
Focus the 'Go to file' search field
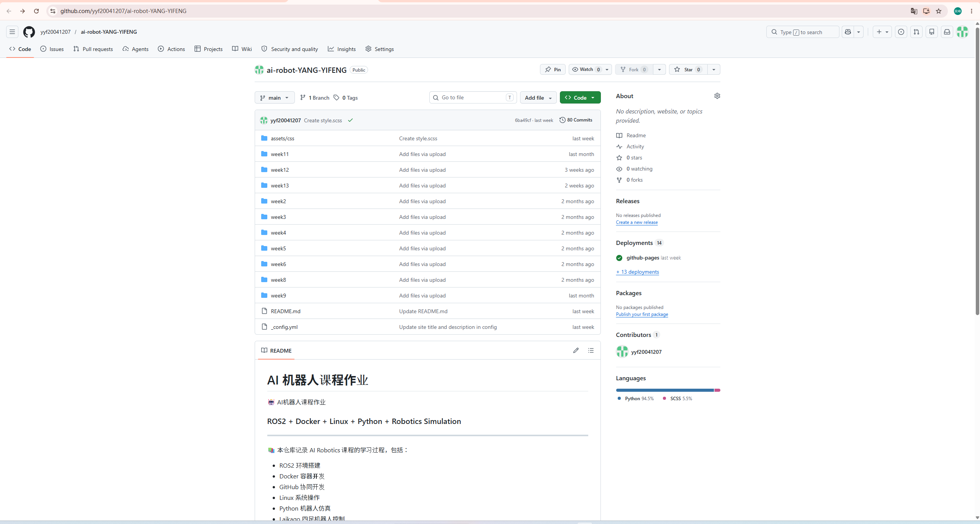pos(473,98)
